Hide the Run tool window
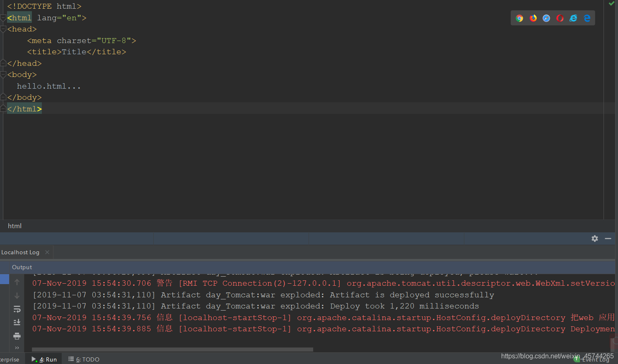 tap(608, 239)
